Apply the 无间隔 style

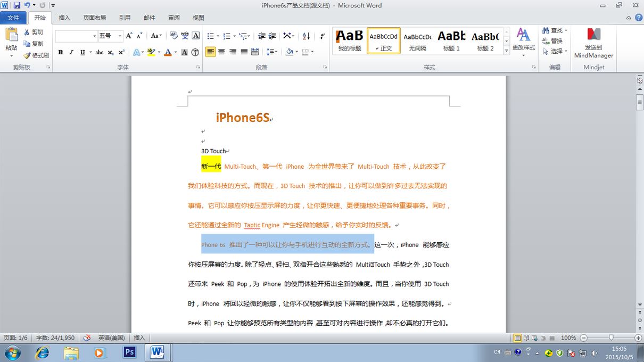417,41
